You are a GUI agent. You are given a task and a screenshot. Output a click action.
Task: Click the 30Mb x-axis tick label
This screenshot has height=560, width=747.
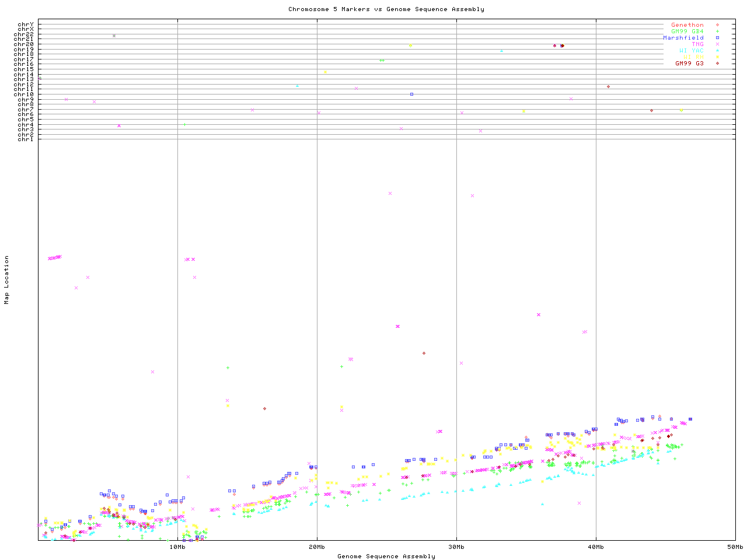point(456,547)
